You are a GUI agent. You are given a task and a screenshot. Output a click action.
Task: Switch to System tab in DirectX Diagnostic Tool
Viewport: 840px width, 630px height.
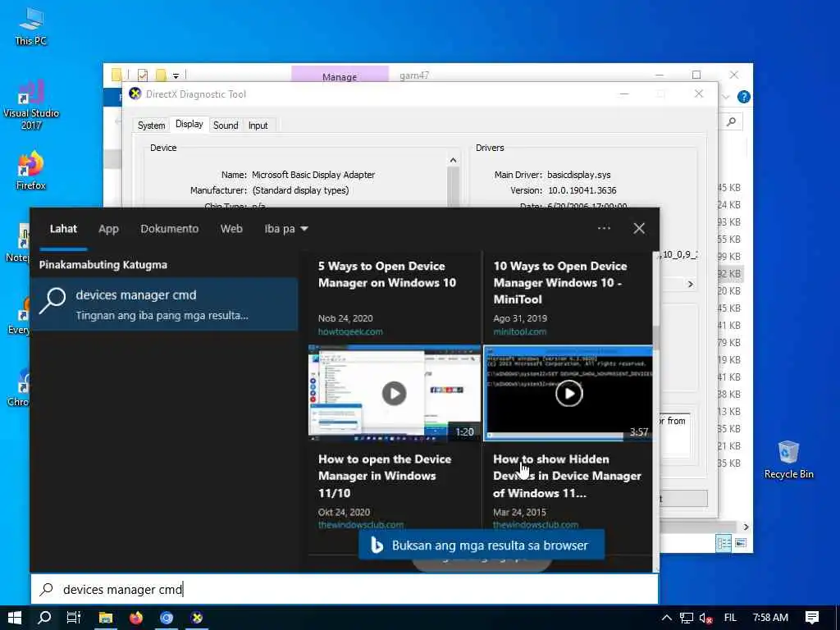tap(151, 126)
